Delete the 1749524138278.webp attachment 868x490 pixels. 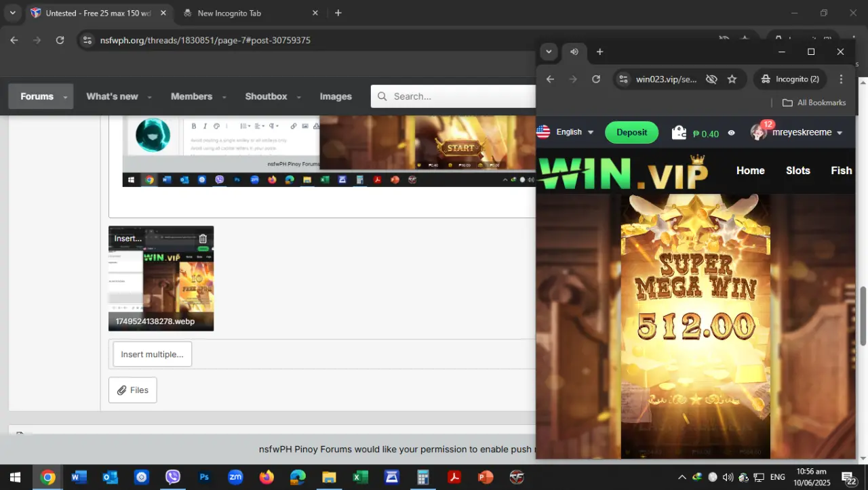pyautogui.click(x=203, y=239)
